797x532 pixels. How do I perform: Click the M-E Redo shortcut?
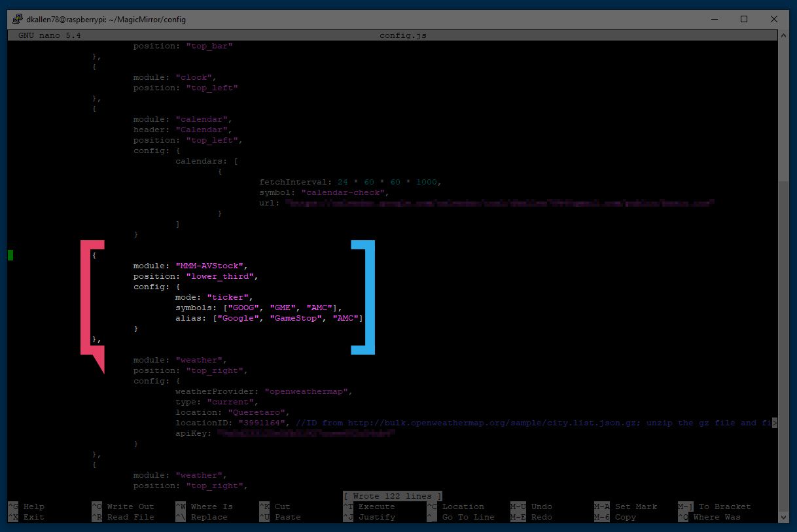point(531,517)
